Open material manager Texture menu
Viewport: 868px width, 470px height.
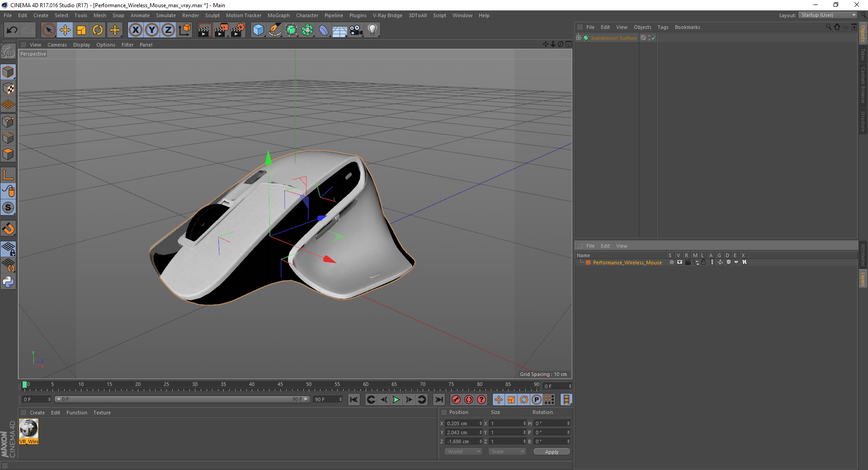coord(102,413)
